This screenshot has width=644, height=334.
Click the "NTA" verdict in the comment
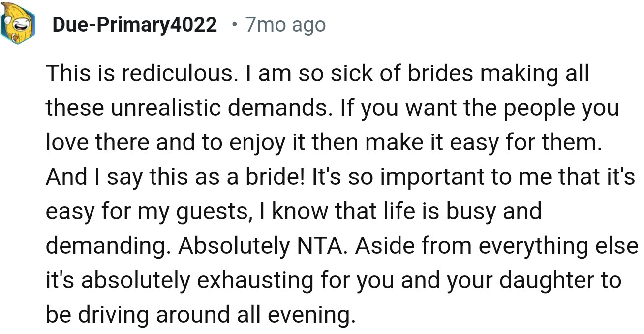click(x=320, y=246)
